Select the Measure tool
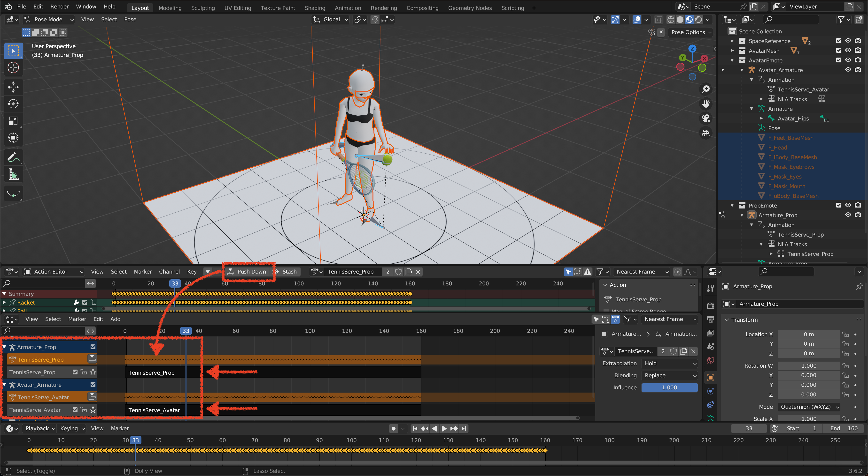 pos(13,174)
